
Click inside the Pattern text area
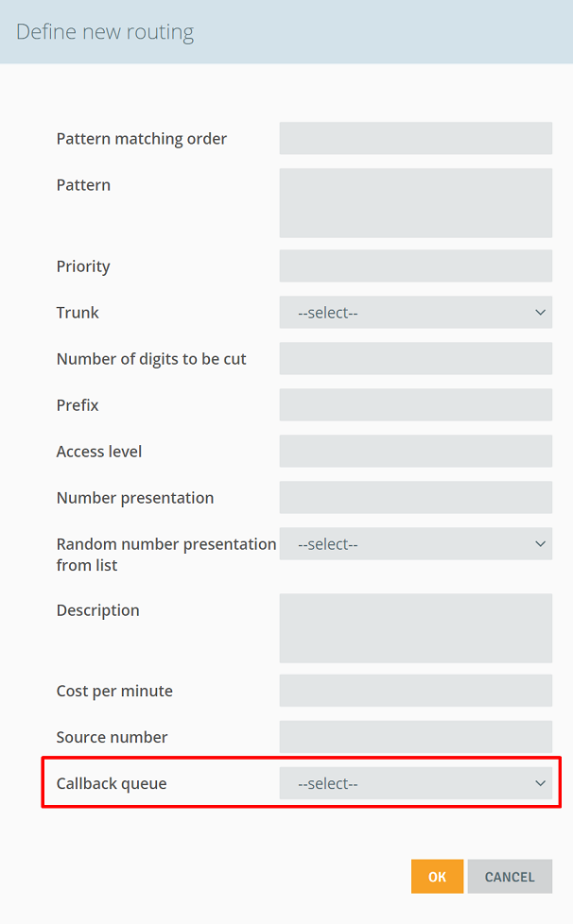(416, 203)
